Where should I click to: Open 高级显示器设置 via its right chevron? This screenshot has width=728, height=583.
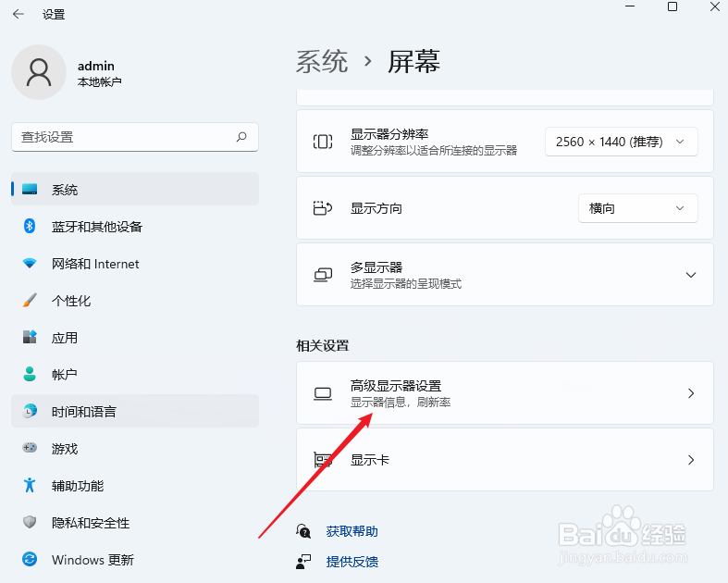tap(691, 393)
